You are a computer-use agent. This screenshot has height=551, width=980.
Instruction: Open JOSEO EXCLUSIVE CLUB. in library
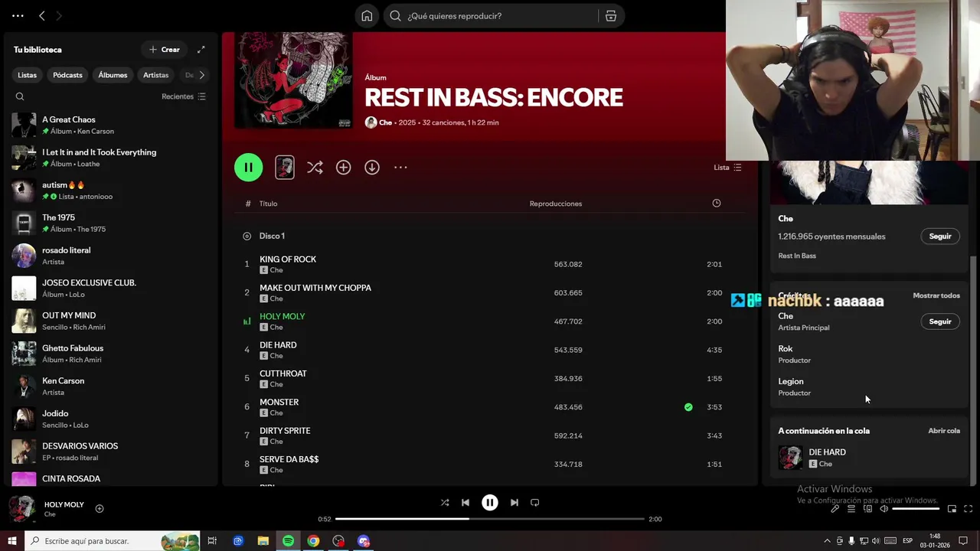111,289
